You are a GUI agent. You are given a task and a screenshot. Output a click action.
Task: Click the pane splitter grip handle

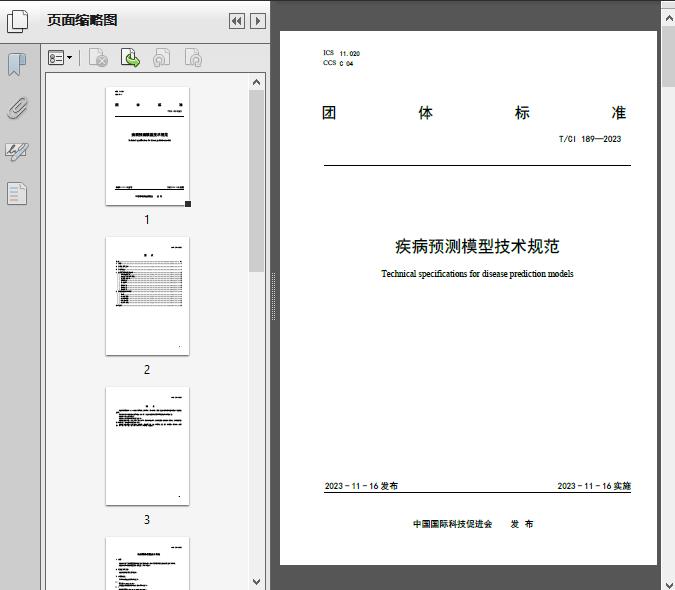tap(273, 297)
